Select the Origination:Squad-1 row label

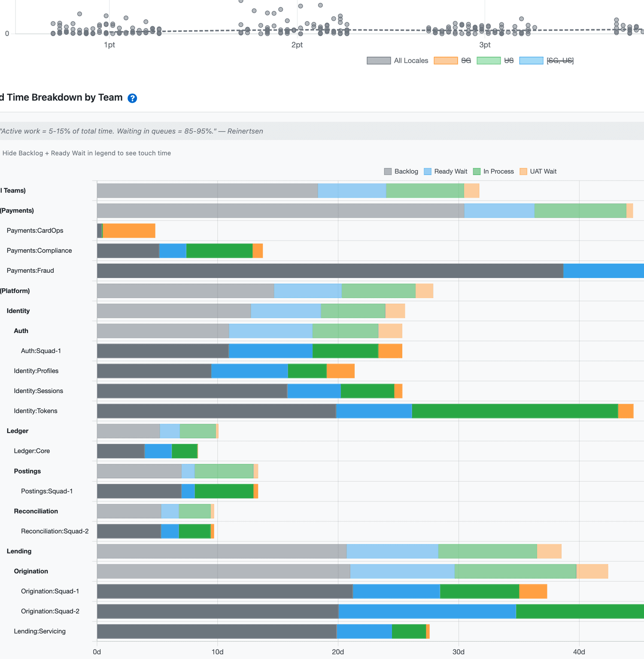[50, 592]
